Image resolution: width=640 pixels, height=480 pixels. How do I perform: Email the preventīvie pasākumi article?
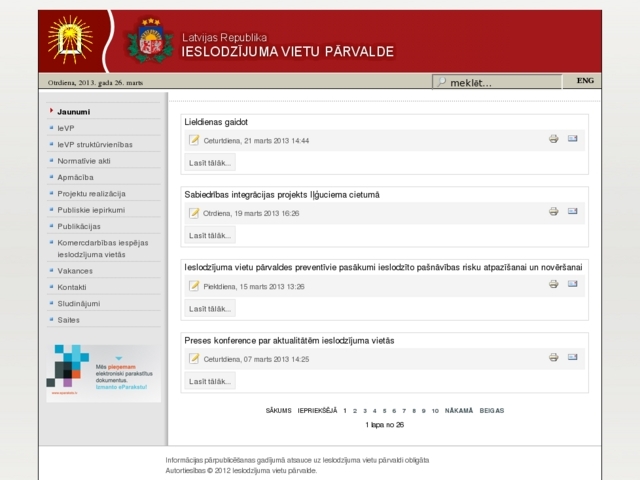[x=573, y=284]
